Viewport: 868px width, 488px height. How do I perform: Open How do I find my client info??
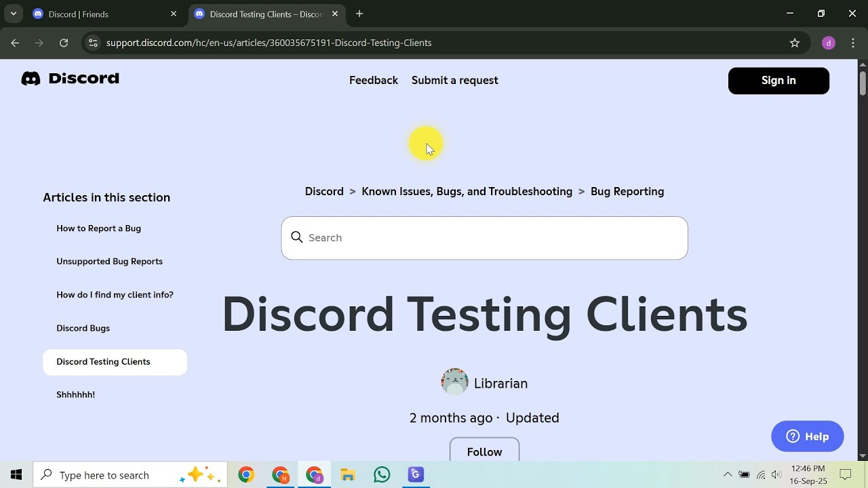point(115,295)
